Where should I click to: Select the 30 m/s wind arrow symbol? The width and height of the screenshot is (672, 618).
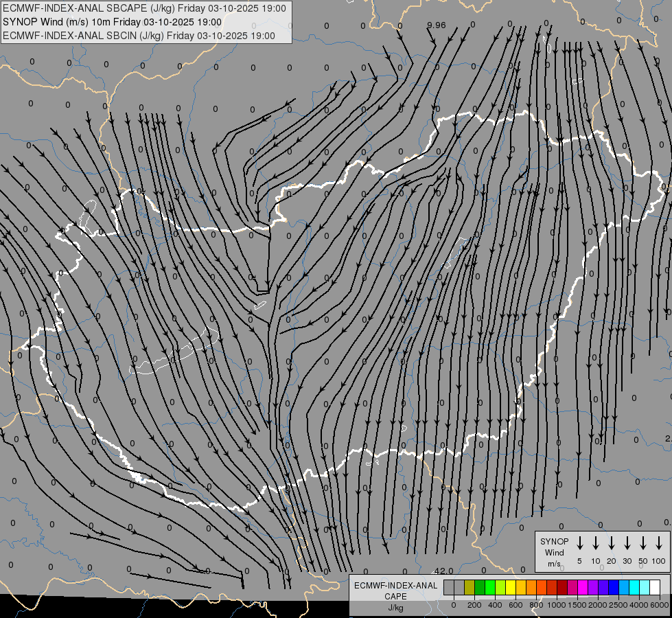tap(627, 543)
